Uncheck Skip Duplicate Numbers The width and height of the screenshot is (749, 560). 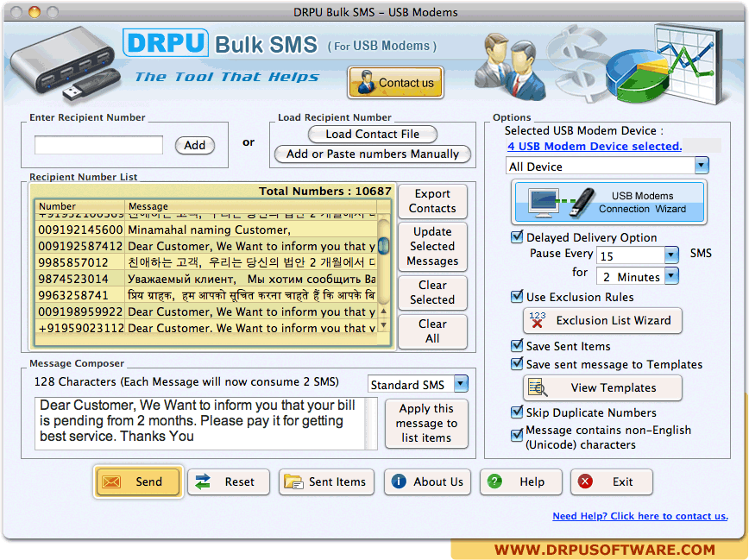click(517, 412)
